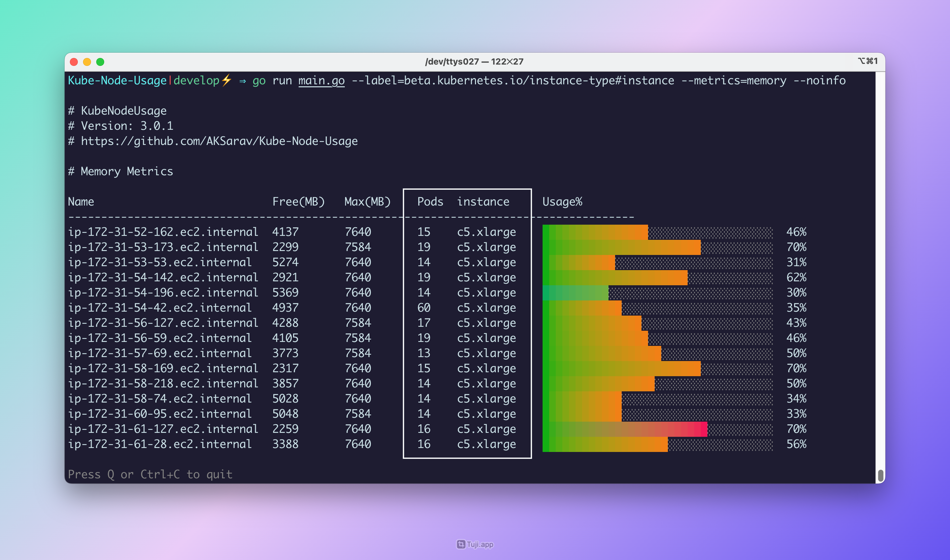This screenshot has height=560, width=950.
Task: Click the terminal scrollbar thumb
Action: 880,475
